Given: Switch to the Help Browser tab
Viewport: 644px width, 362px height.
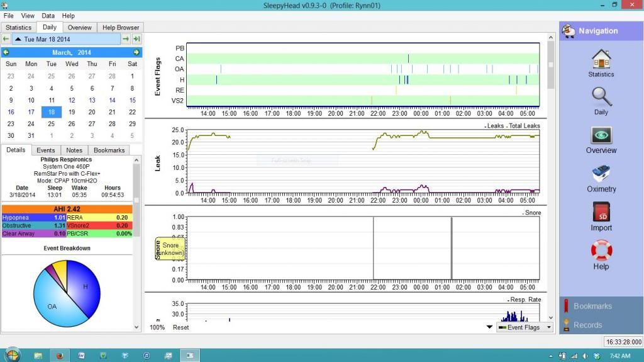Looking at the screenshot, I should [122, 27].
